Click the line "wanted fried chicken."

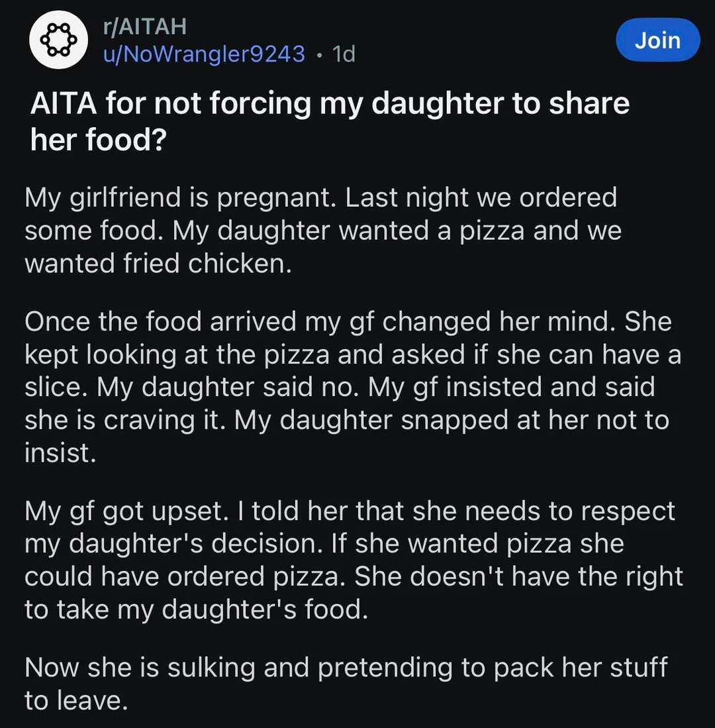click(158, 263)
